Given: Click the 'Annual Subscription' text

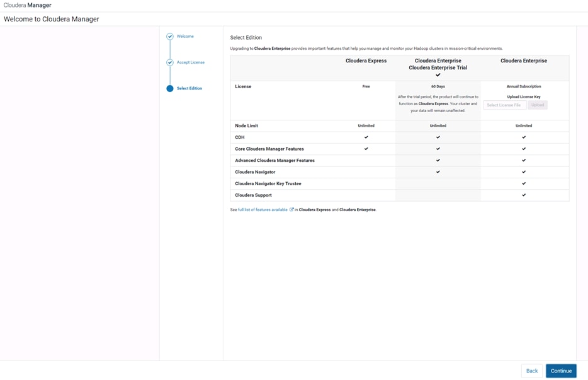Looking at the screenshot, I should [x=524, y=87].
